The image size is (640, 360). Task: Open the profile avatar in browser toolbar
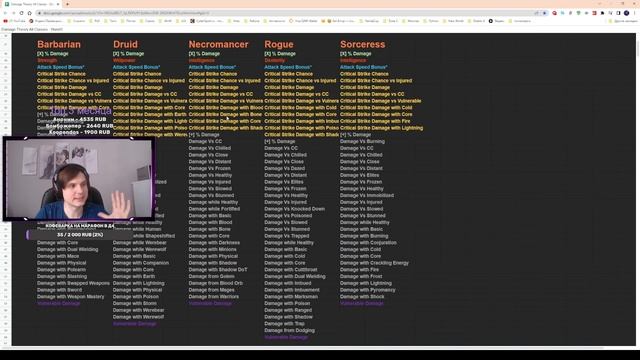627,13
